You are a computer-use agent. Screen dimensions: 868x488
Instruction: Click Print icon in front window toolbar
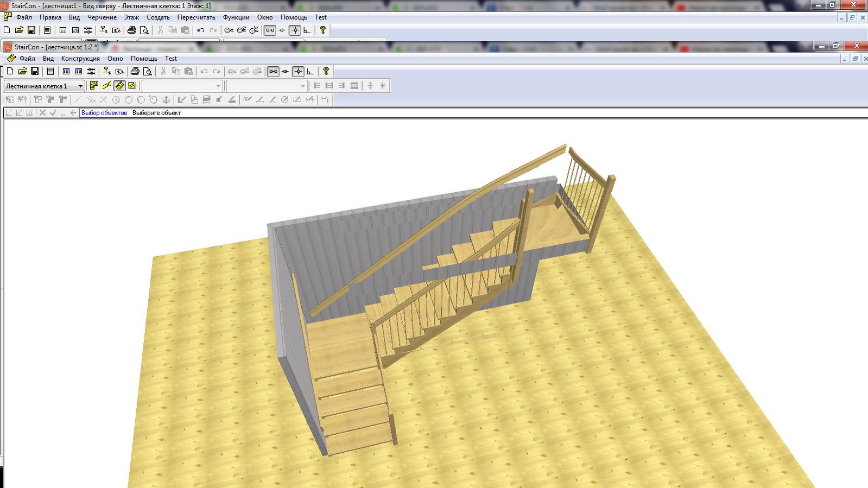(135, 71)
